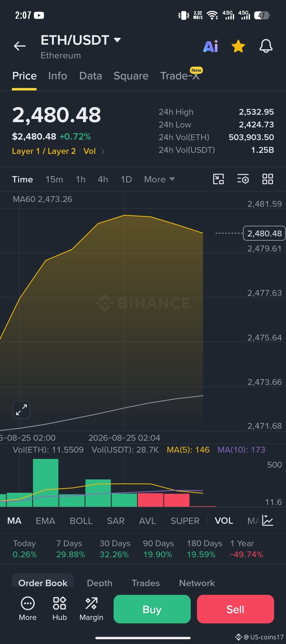
Task: Click the Today 0.26% performance
Action: click(x=25, y=549)
